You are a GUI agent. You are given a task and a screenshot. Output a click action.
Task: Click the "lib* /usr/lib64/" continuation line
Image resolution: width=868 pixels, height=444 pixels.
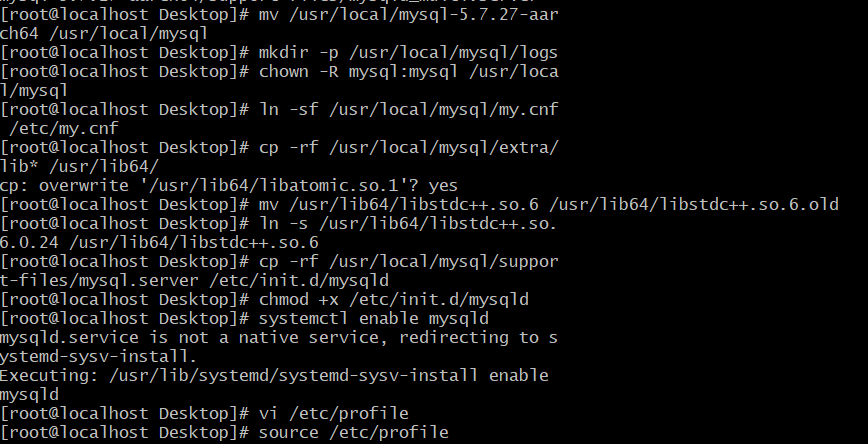80,166
